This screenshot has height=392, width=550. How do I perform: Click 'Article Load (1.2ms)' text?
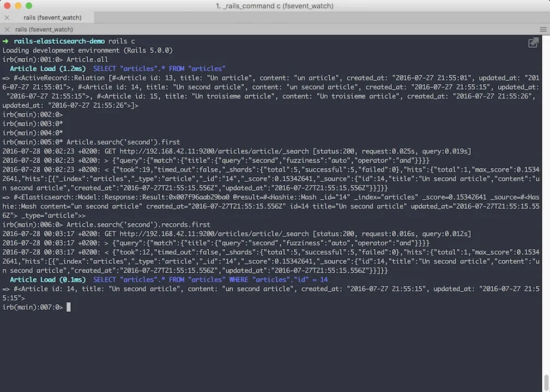click(48, 69)
